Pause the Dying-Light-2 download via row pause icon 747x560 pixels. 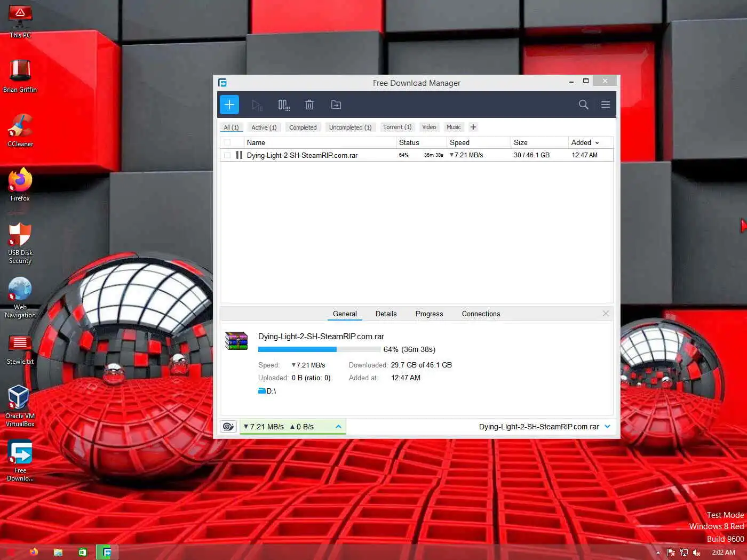point(239,155)
